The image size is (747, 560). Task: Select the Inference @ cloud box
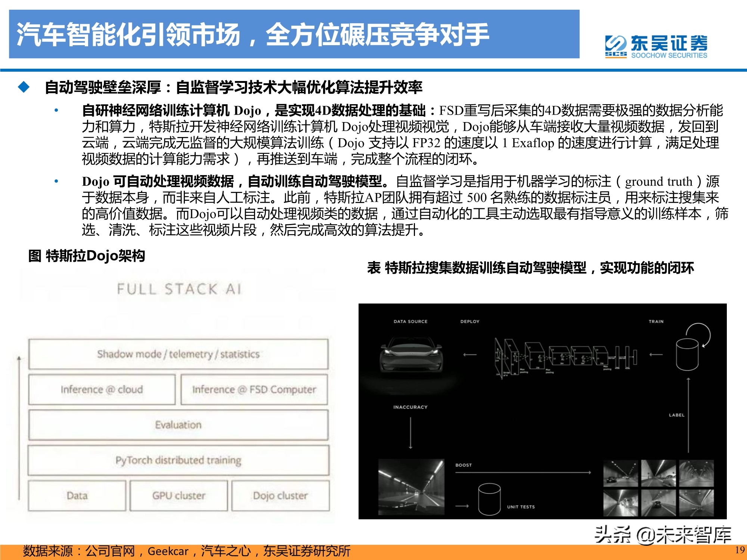pyautogui.click(x=102, y=390)
